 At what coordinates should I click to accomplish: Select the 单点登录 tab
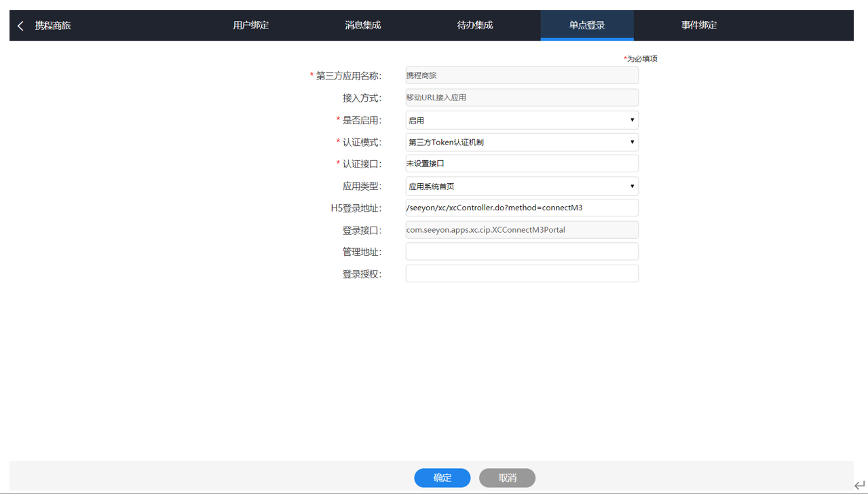(x=587, y=26)
